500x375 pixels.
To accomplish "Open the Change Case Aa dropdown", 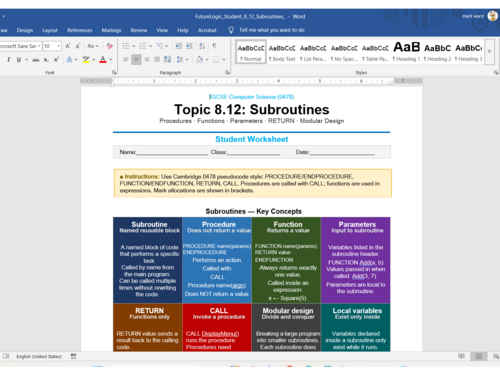I will coord(93,46).
